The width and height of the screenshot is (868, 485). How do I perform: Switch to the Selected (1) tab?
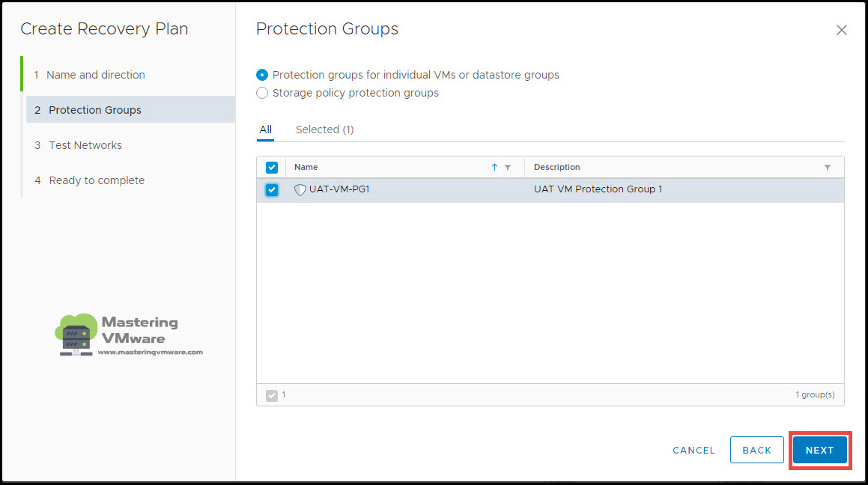click(324, 129)
